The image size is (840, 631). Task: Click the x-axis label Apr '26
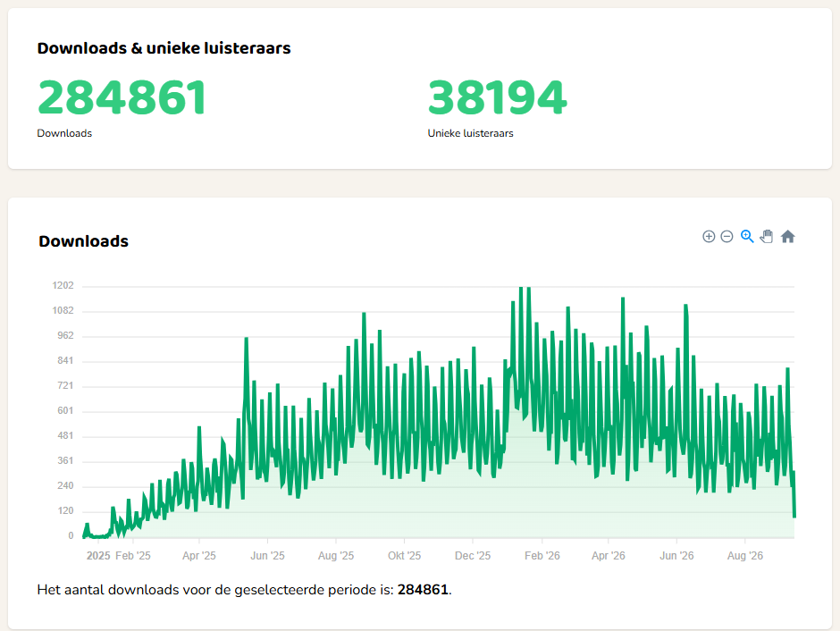pos(608,556)
